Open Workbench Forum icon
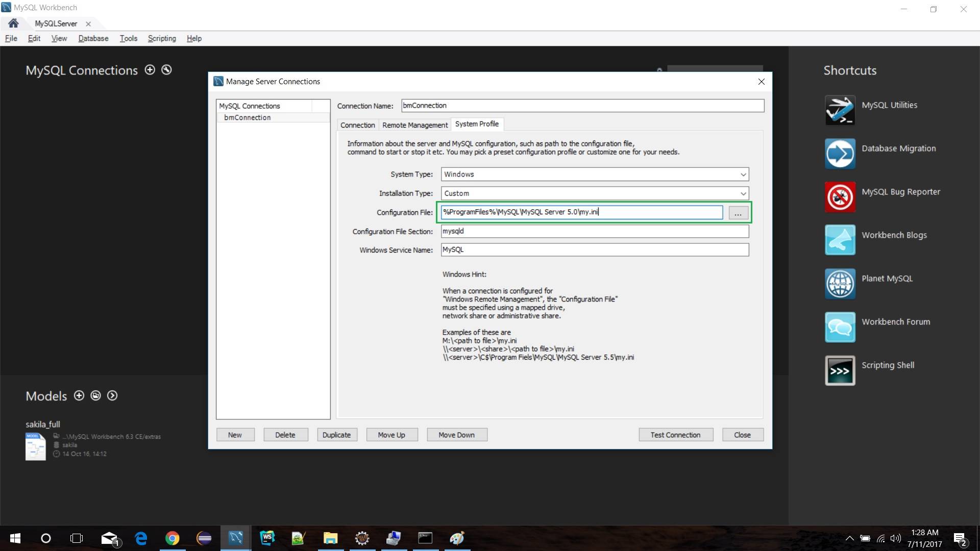The image size is (980, 551). pyautogui.click(x=840, y=327)
